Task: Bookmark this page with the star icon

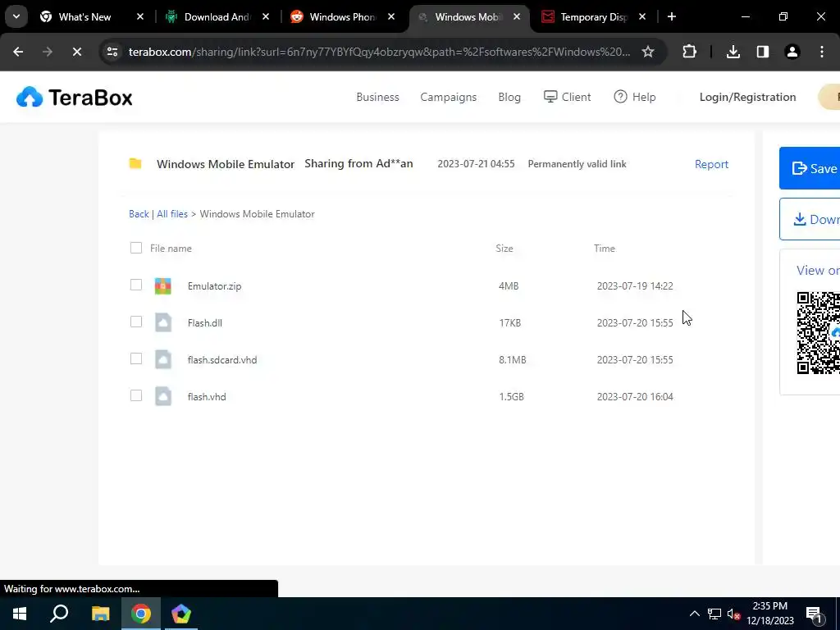Action: coord(648,52)
